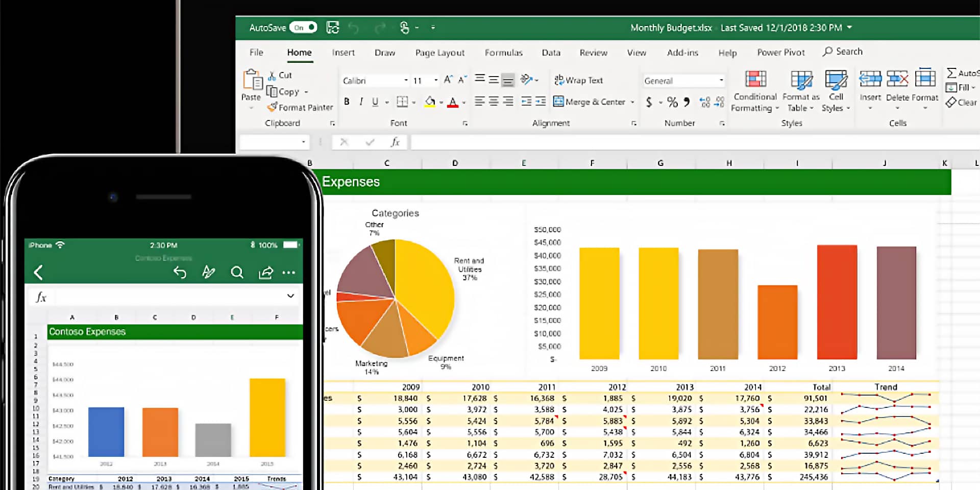Apply the yellow Fill Color bucket
The width and height of the screenshot is (980, 490).
click(430, 102)
